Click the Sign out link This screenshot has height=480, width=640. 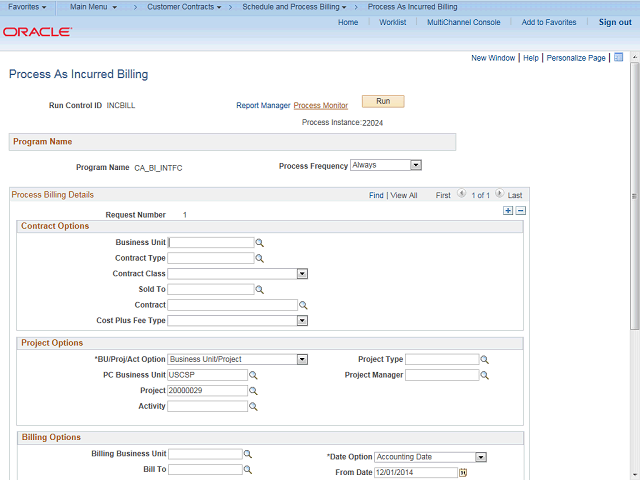click(x=614, y=22)
